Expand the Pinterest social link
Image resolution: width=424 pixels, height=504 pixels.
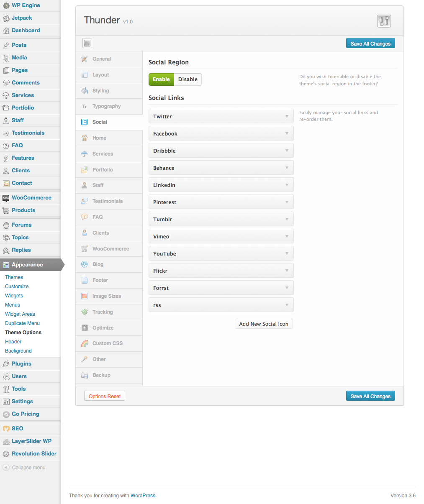[x=221, y=202]
